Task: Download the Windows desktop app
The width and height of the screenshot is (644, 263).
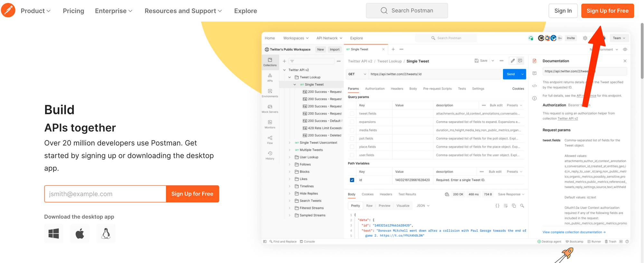Action: [x=53, y=233]
